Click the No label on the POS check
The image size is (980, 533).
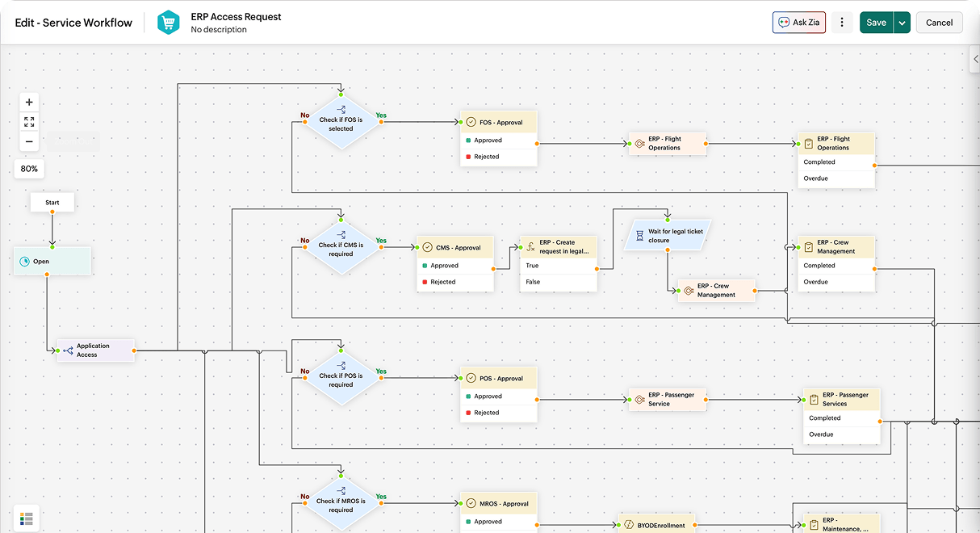pyautogui.click(x=305, y=371)
